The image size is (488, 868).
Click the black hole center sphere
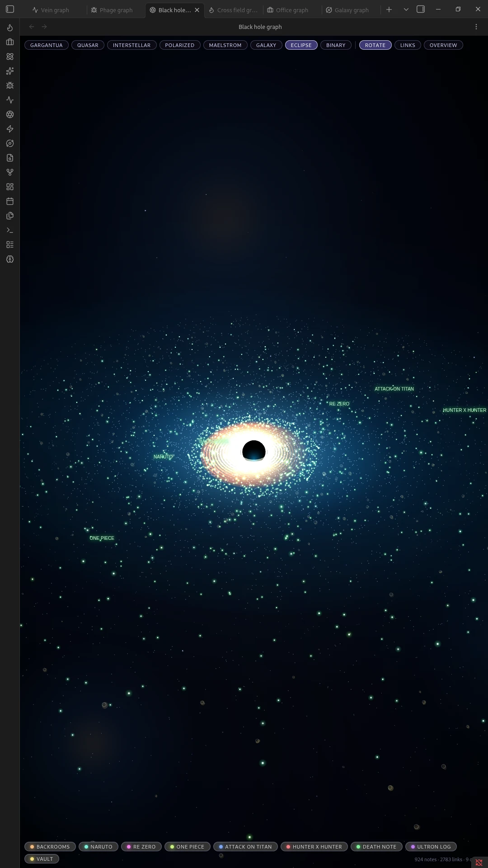click(x=254, y=451)
